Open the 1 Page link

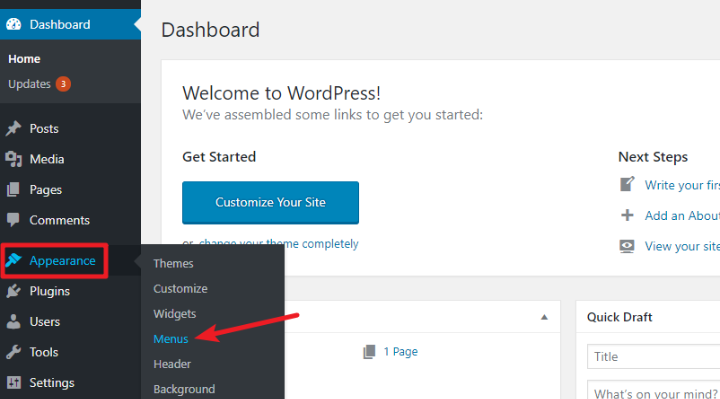[x=400, y=352]
